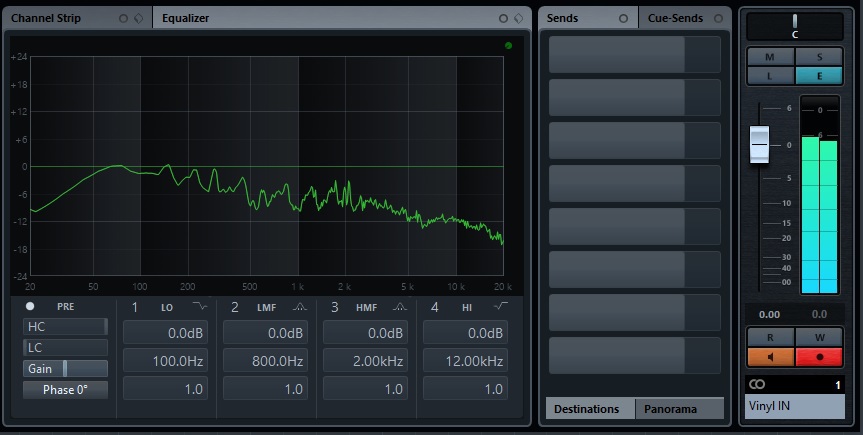The image size is (863, 435).
Task: Solo the channel with S button
Action: pyautogui.click(x=820, y=57)
